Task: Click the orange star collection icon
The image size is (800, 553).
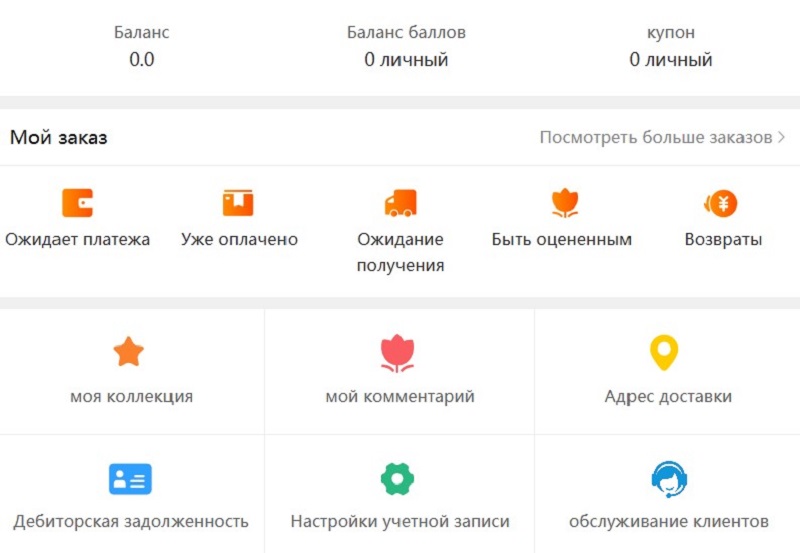Action: [x=129, y=352]
